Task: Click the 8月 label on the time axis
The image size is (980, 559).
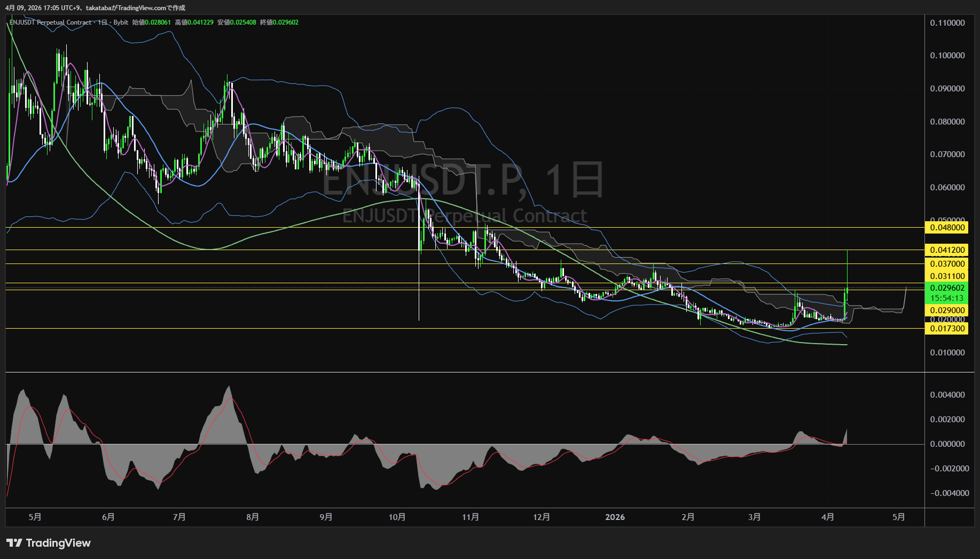Action: (253, 517)
